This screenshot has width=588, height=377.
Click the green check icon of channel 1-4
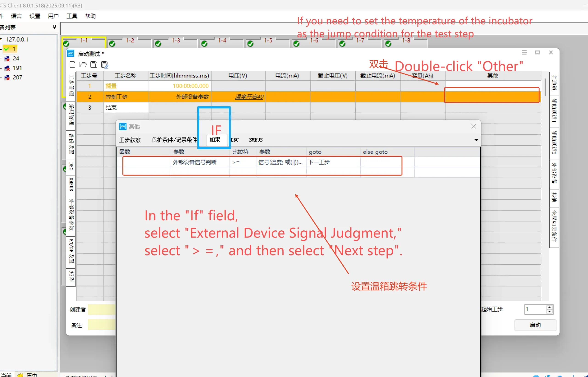tap(204, 44)
